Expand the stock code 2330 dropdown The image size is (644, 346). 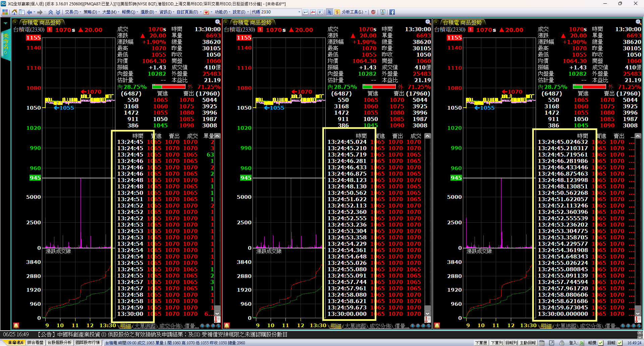[x=299, y=12]
